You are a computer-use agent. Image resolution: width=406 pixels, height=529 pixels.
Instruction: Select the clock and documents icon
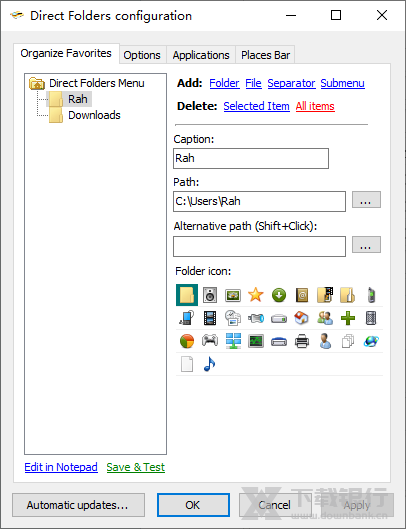tap(233, 318)
